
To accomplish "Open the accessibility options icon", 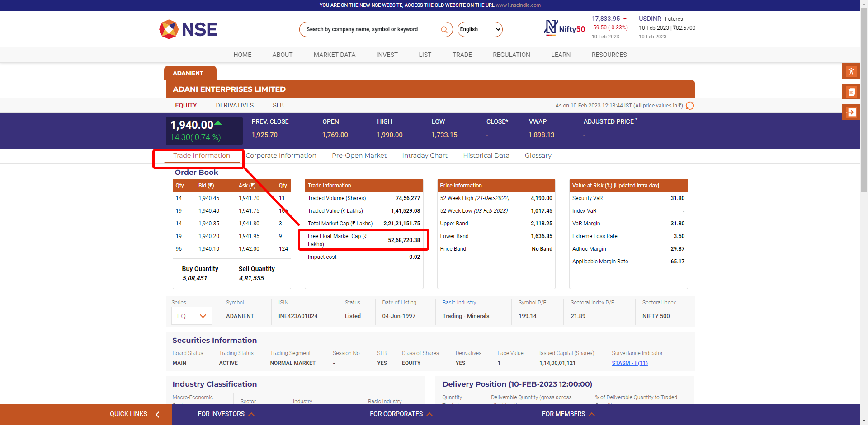I will (851, 71).
